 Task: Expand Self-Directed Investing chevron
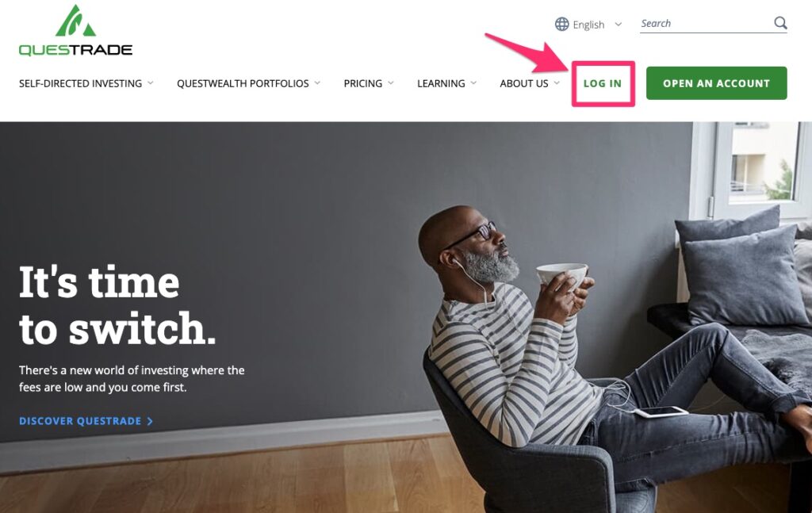pyautogui.click(x=150, y=82)
